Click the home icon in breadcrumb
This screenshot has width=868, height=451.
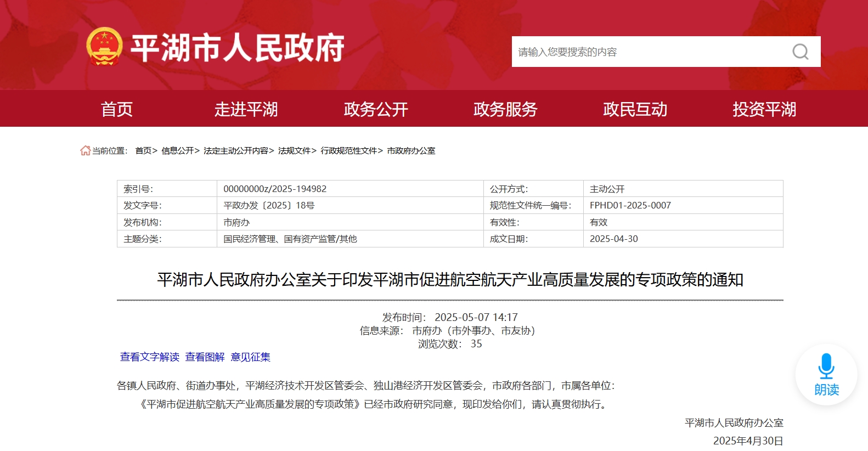[x=85, y=150]
